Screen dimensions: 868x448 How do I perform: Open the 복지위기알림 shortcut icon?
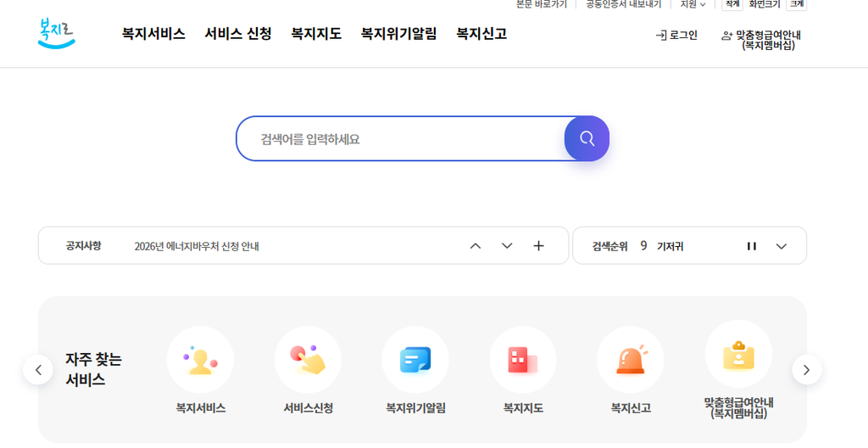[415, 360]
